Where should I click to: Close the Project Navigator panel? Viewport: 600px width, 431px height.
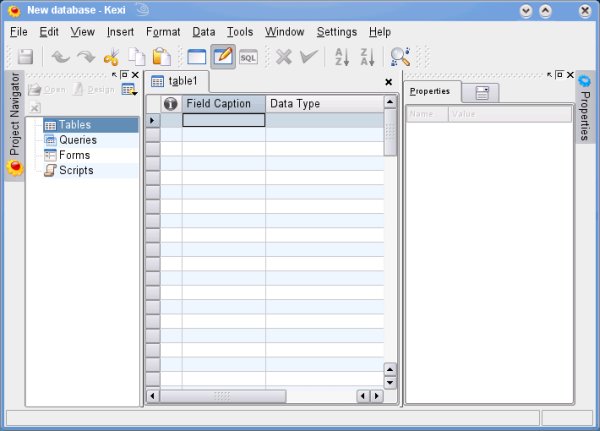[x=135, y=75]
